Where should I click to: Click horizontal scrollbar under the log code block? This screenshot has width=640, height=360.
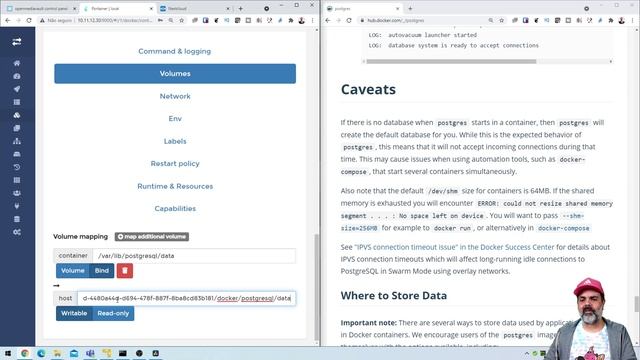(451, 61)
